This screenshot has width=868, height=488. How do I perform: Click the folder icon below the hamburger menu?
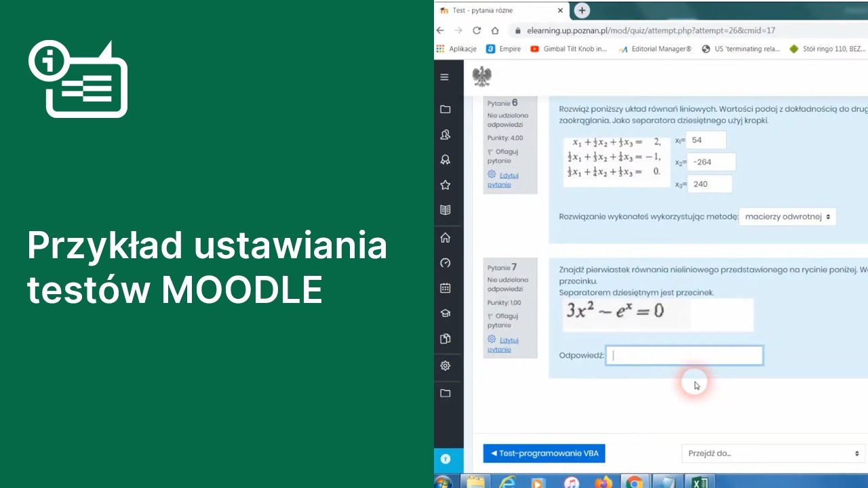point(445,109)
